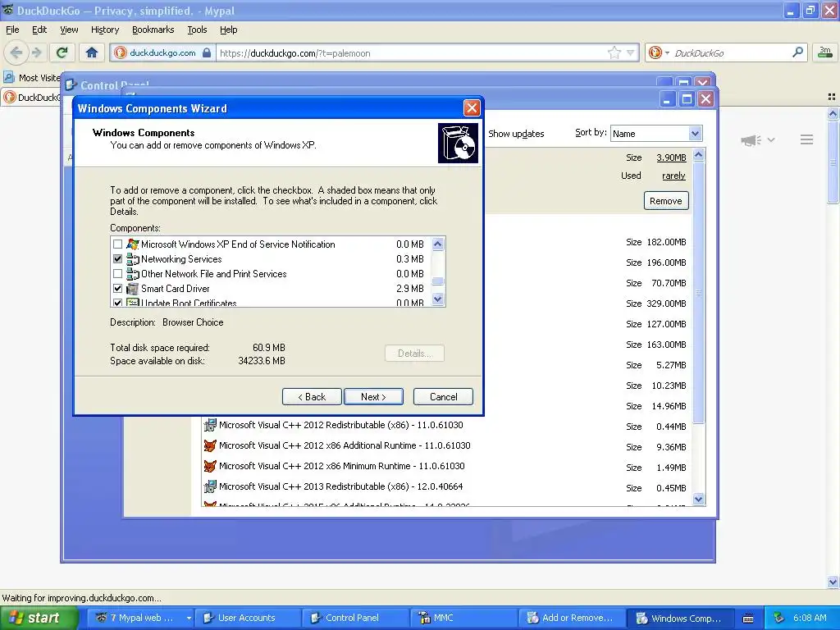Click the browser Forward arrow button
The height and width of the screenshot is (630, 840).
[x=36, y=52]
